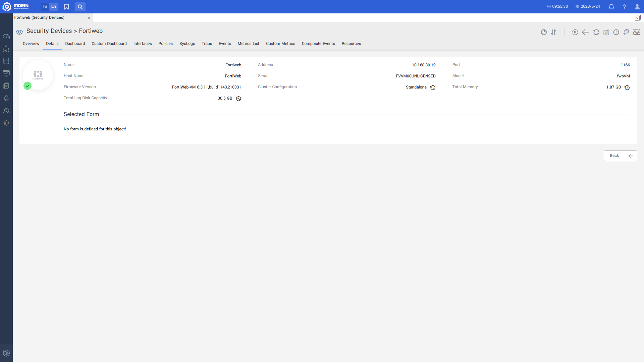Click the search magnifier icon in top bar
The image size is (644, 362).
[x=80, y=7]
